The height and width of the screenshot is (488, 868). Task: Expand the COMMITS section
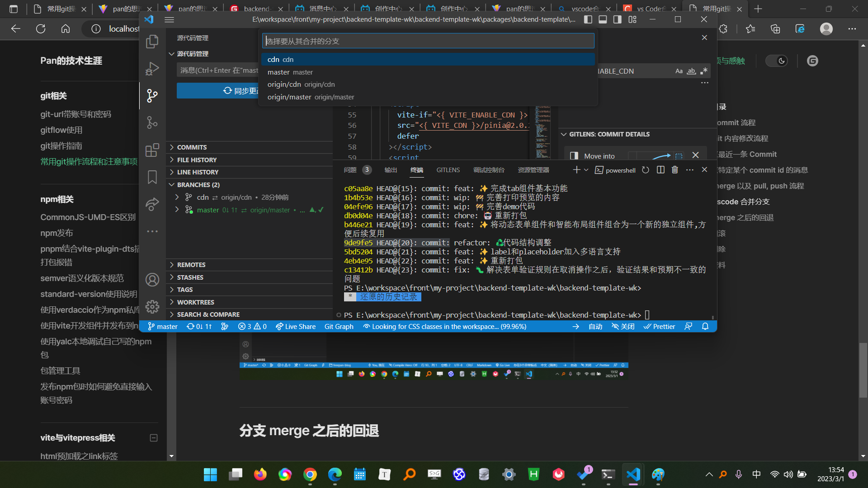point(192,147)
